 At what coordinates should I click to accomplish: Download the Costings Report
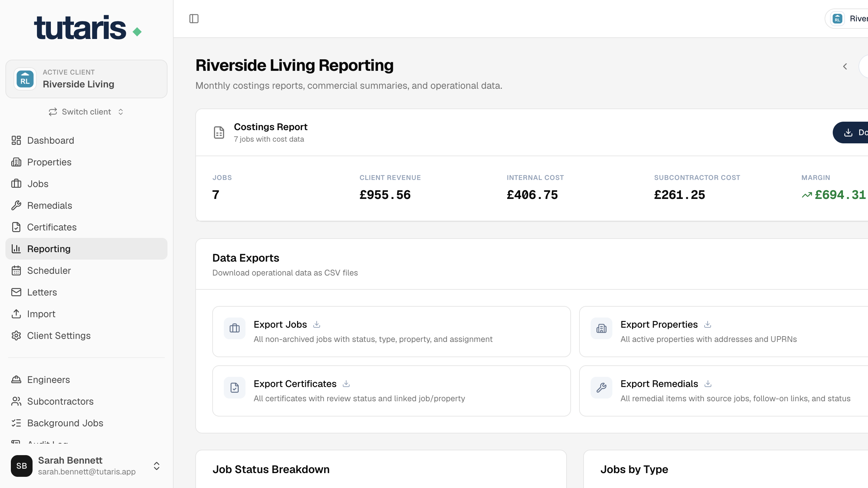tap(850, 133)
